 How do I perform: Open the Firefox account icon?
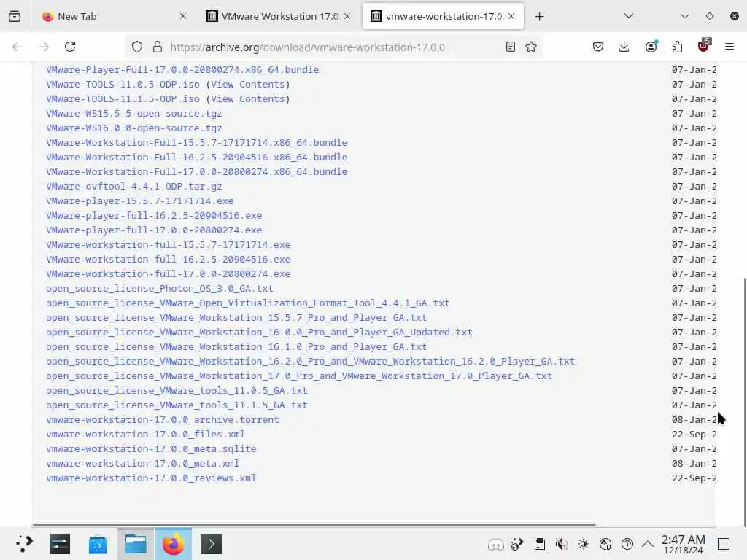coord(651,46)
